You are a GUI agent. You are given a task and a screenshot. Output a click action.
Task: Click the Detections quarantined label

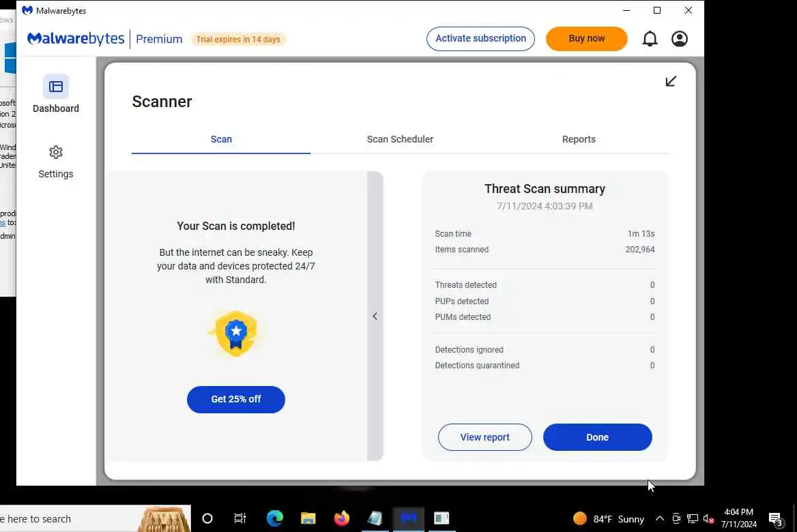point(477,366)
